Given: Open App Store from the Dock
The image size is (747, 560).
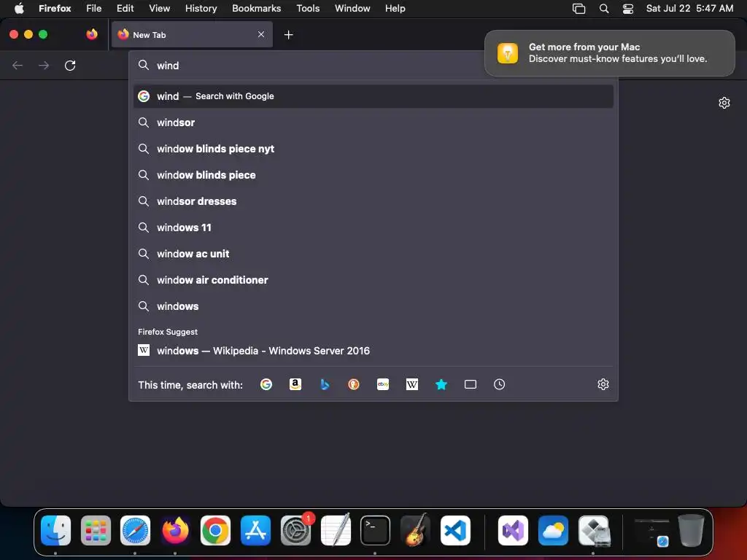Looking at the screenshot, I should point(256,531).
